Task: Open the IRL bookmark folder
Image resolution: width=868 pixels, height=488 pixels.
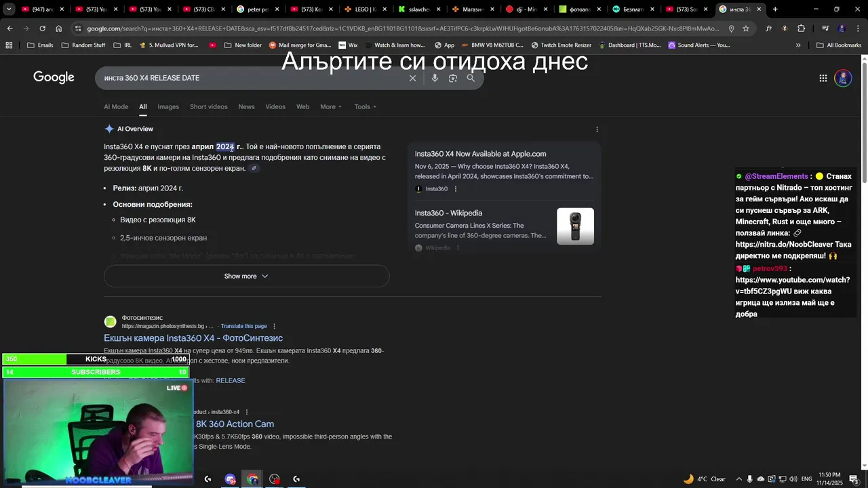Action: click(122, 45)
